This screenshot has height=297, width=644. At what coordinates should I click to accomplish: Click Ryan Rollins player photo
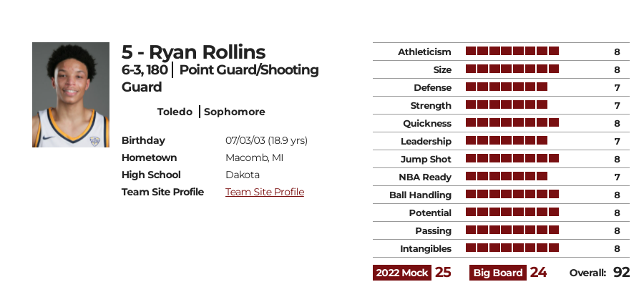coord(71,95)
